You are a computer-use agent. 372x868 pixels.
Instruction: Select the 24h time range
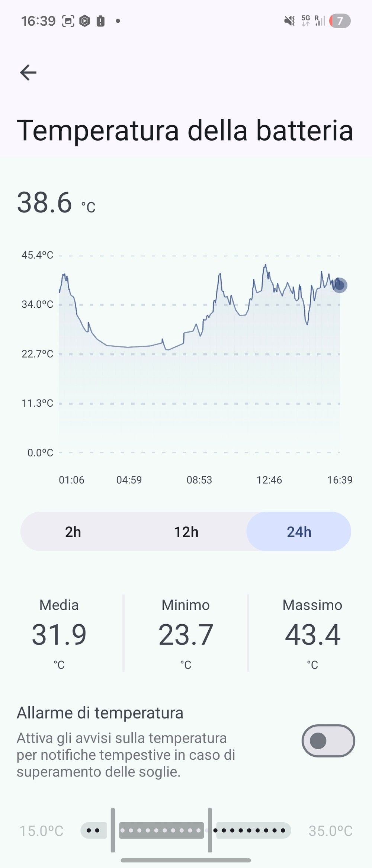pos(299,532)
